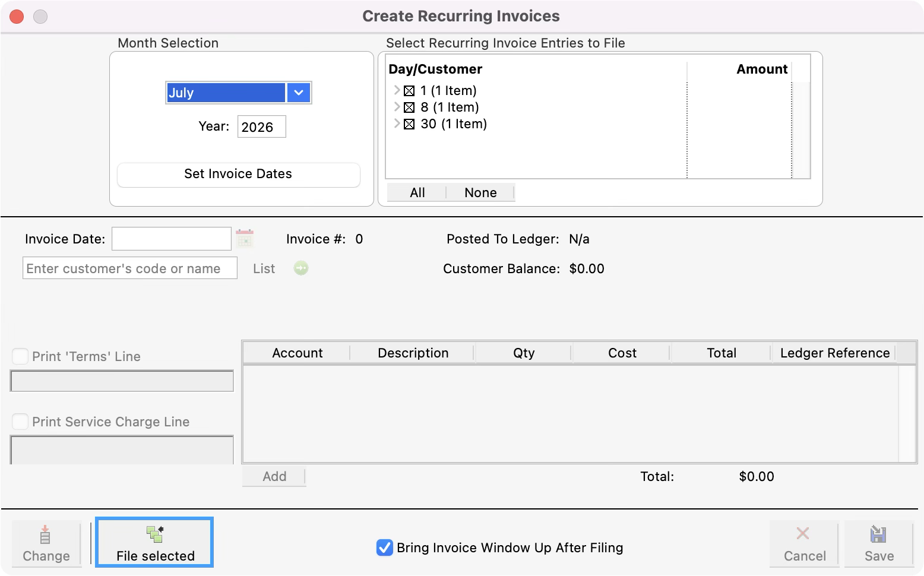Click the entries list vertical scrollbar
Screen dimensions: 924x576
801,129
